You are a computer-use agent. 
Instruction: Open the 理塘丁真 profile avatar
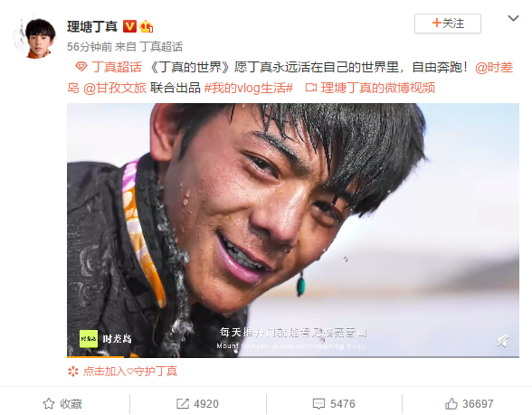tap(36, 37)
